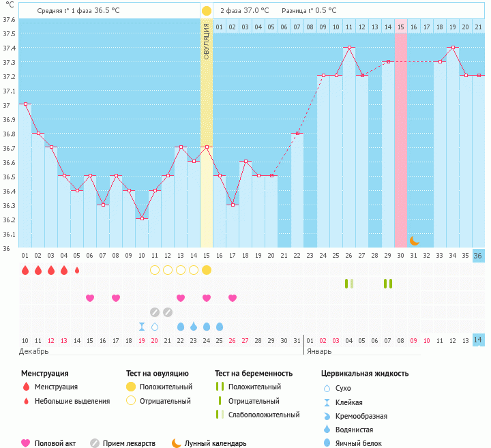Image resolution: width=491 pixels, height=448 pixels.
Task: Click the highlighted cycle day 36 cell
Action: (479, 256)
